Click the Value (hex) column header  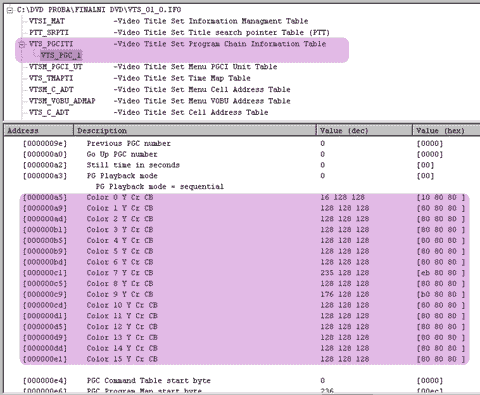point(446,130)
